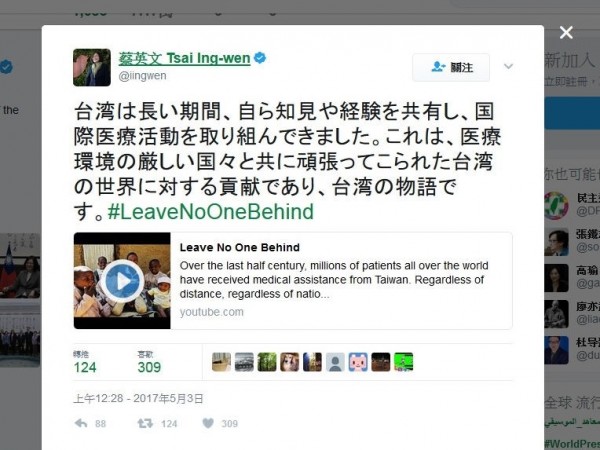Screen dimensions: 600x450
Task: Expand the tweet options chevron
Action: pyautogui.click(x=508, y=67)
